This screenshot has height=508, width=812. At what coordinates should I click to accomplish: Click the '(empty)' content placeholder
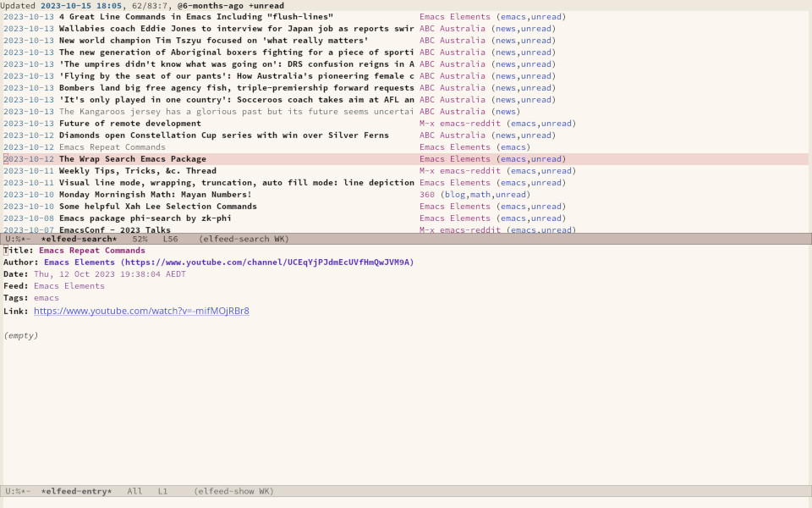[x=20, y=335]
